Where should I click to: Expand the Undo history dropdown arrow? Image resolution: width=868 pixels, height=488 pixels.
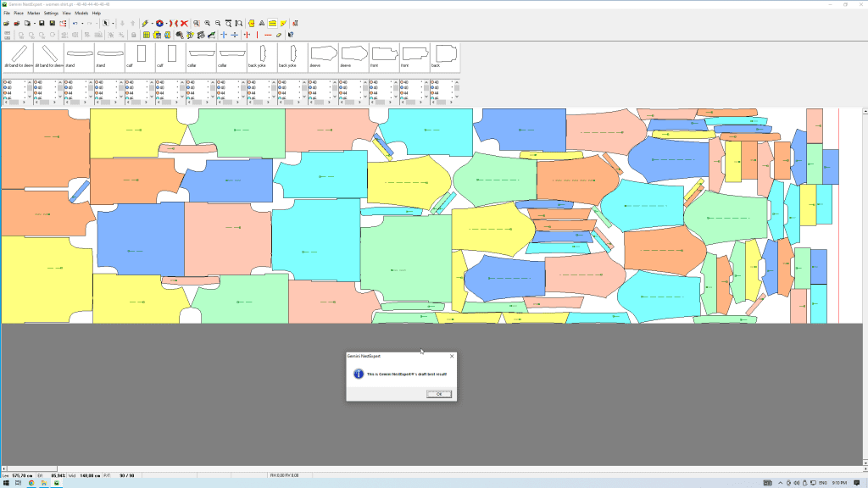tap(82, 23)
